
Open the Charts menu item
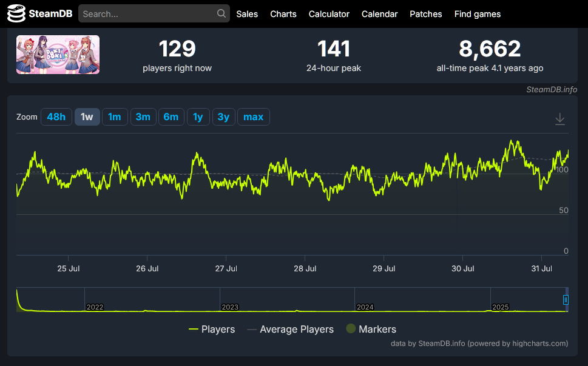[283, 14]
